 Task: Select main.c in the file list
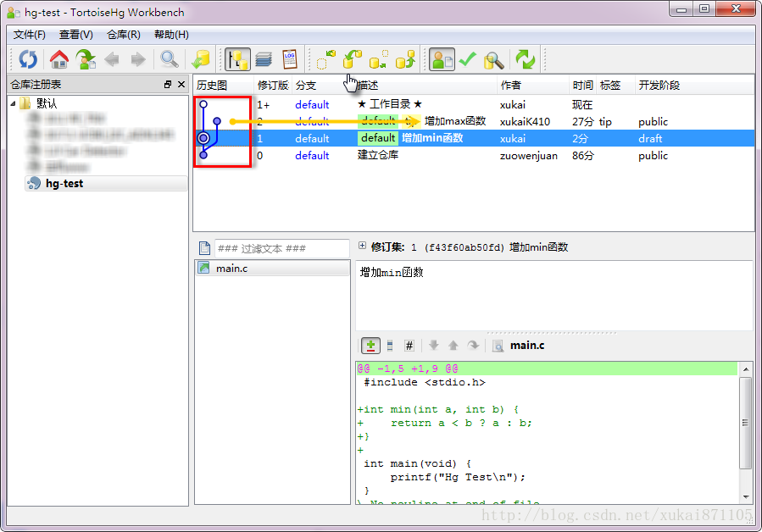pos(272,269)
